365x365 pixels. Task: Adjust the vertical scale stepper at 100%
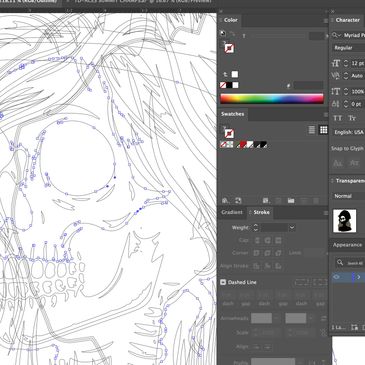tap(346, 91)
